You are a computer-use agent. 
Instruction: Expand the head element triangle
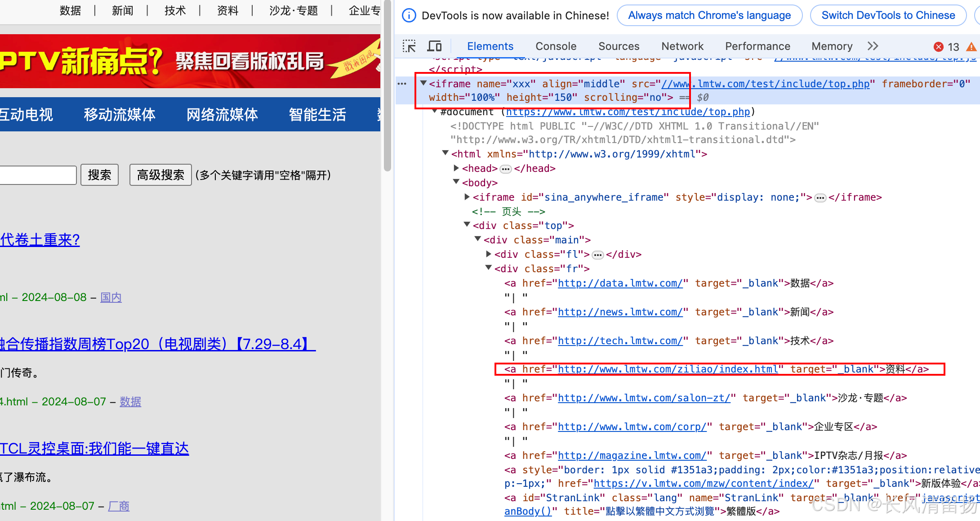tap(456, 168)
